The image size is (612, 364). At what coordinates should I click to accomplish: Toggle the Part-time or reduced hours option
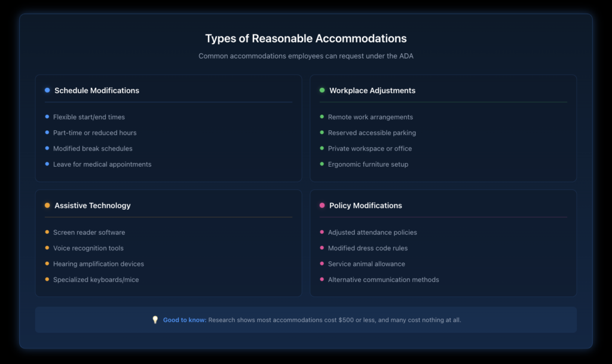pos(94,133)
